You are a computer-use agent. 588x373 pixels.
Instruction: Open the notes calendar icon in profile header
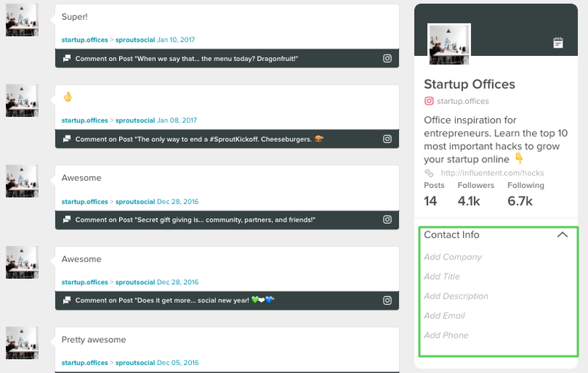[x=558, y=43]
